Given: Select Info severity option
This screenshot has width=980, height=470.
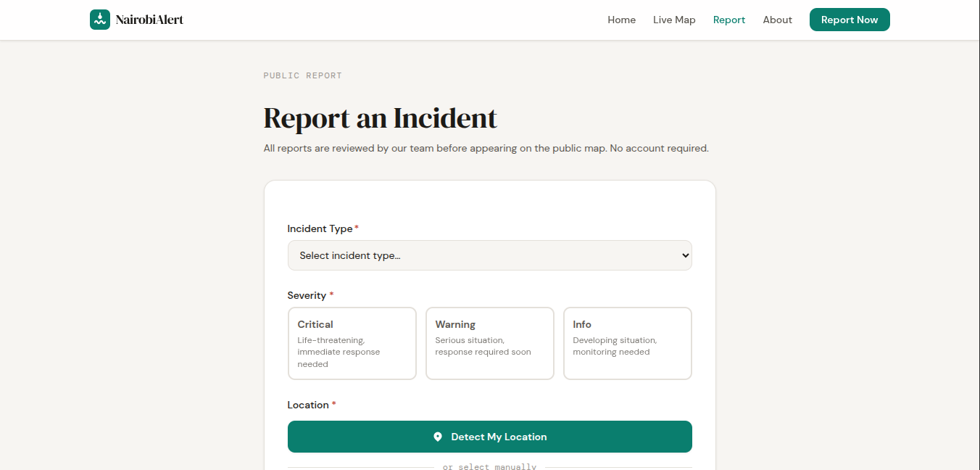Looking at the screenshot, I should [628, 343].
